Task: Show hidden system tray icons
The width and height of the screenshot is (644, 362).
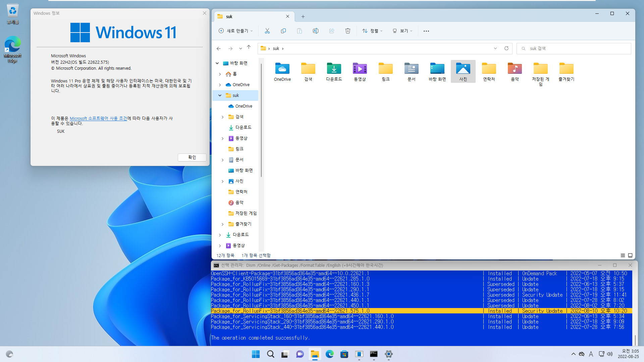Action: tap(573, 354)
